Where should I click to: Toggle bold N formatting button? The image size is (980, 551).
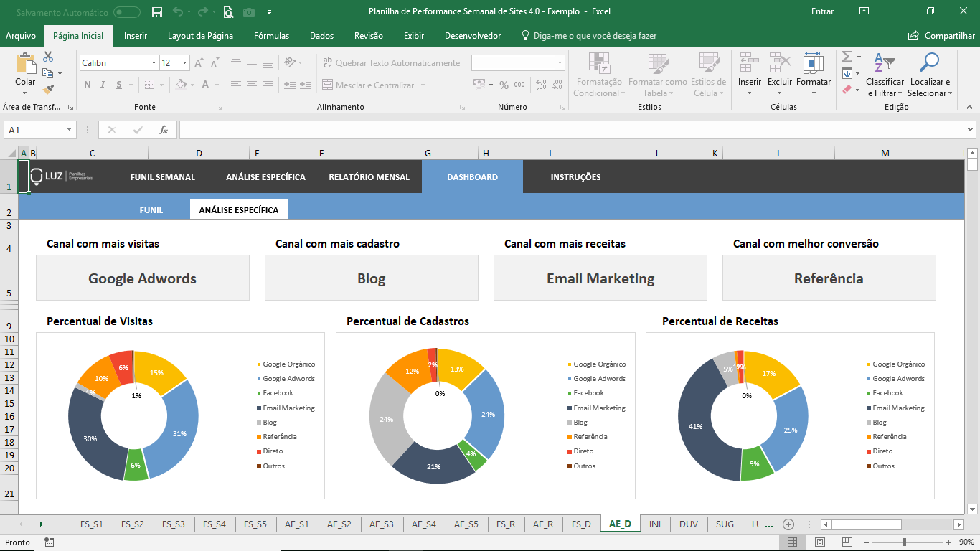tap(88, 85)
